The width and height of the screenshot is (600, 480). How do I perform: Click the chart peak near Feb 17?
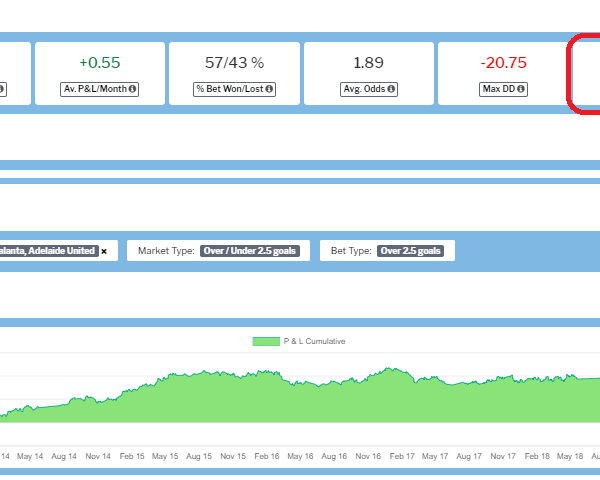[x=388, y=369]
